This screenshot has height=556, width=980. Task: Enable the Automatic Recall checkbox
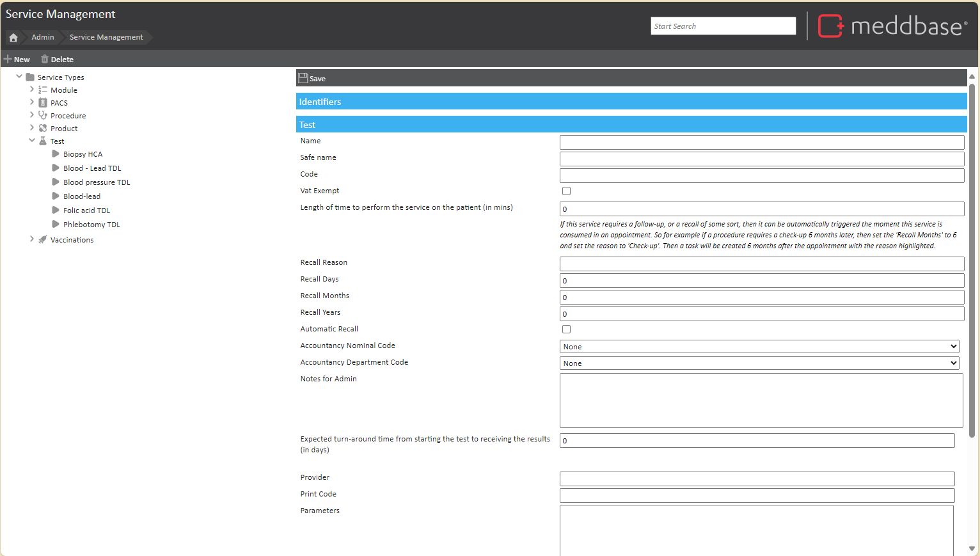coord(566,329)
